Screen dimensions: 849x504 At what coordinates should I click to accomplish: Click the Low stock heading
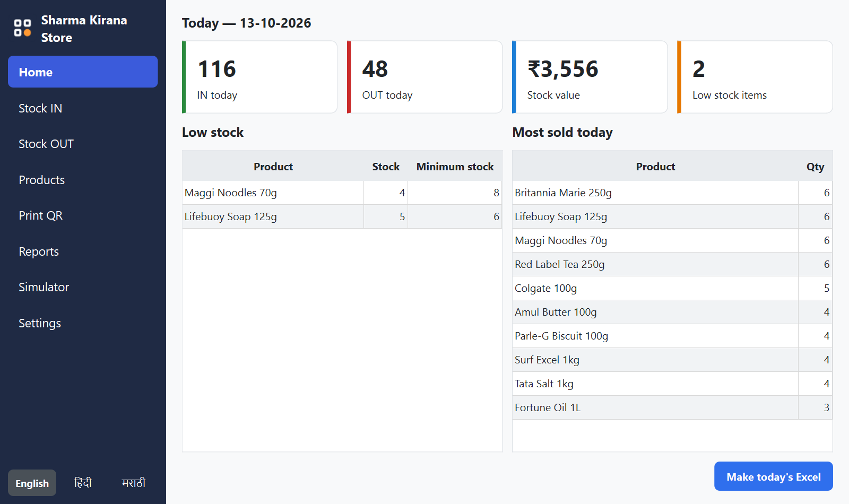pyautogui.click(x=213, y=132)
